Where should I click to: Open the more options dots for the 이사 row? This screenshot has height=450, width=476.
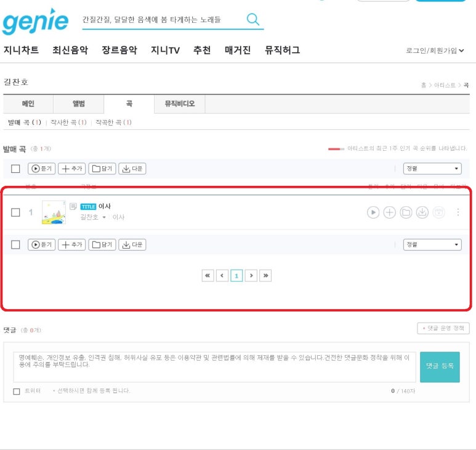tap(458, 212)
